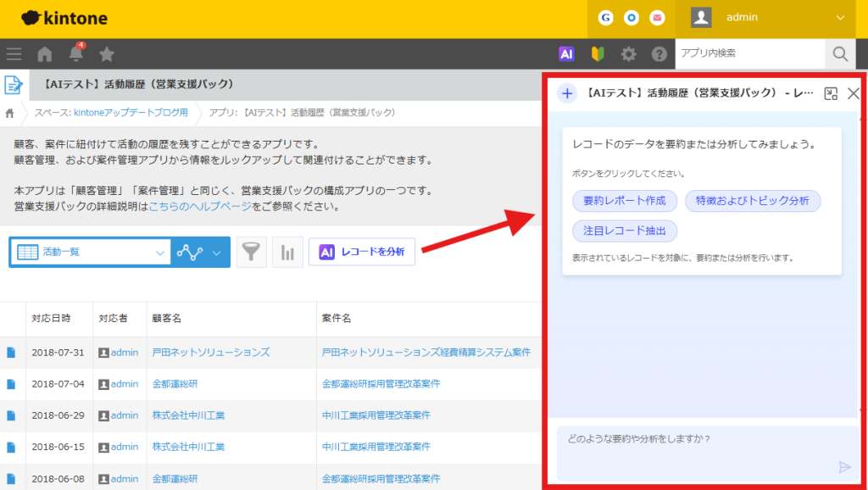868x490 pixels.
Task: Select 要約レポート作成 option
Action: coord(625,201)
